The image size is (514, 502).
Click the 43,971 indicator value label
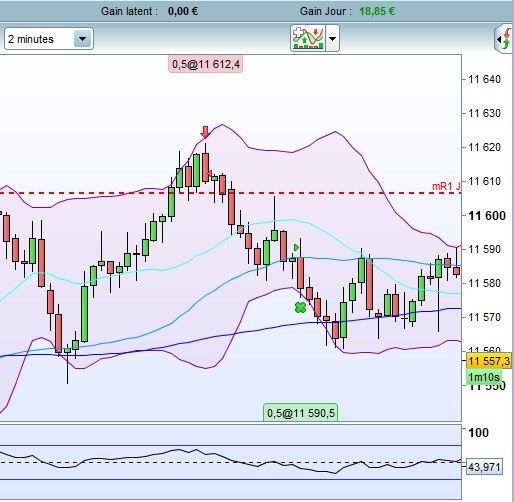(484, 467)
